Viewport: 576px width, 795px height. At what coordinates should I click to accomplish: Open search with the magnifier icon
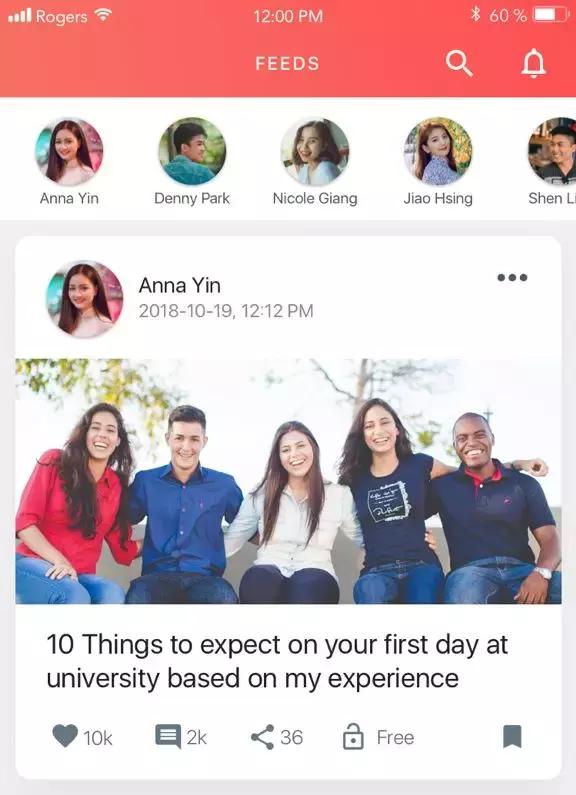[x=459, y=63]
